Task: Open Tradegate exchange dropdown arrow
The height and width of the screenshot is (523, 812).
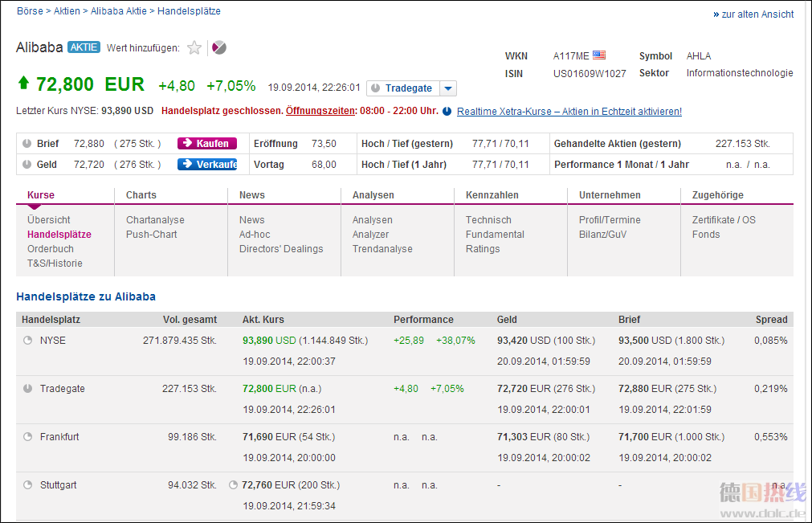Action: [448, 88]
